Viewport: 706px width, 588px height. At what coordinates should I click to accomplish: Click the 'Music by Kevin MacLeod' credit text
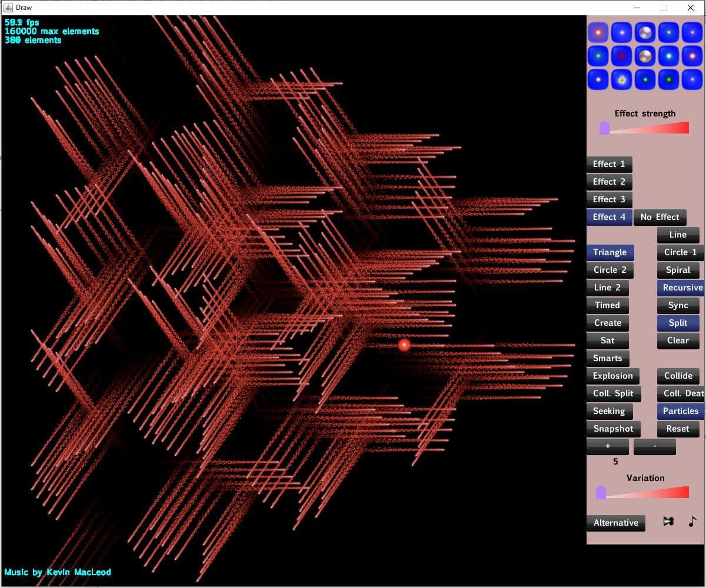tap(57, 572)
